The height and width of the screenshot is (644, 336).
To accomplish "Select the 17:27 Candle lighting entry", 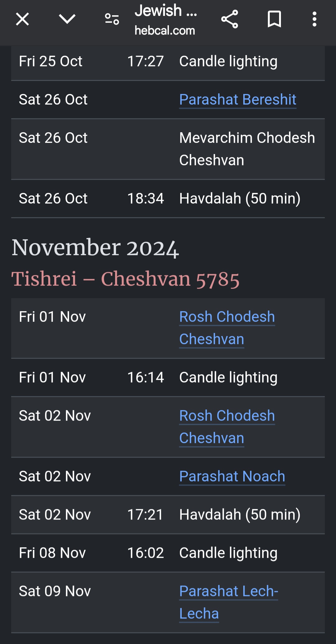I will click(x=228, y=61).
